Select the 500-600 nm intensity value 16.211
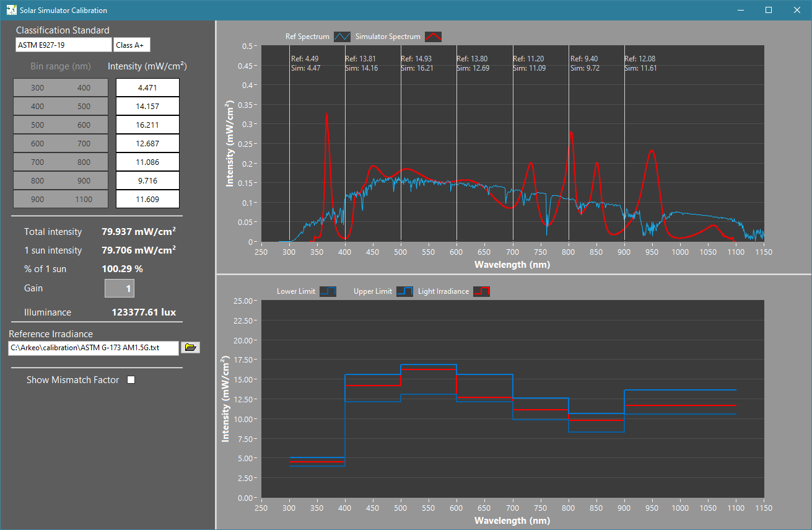The width and height of the screenshot is (812, 530). [147, 125]
